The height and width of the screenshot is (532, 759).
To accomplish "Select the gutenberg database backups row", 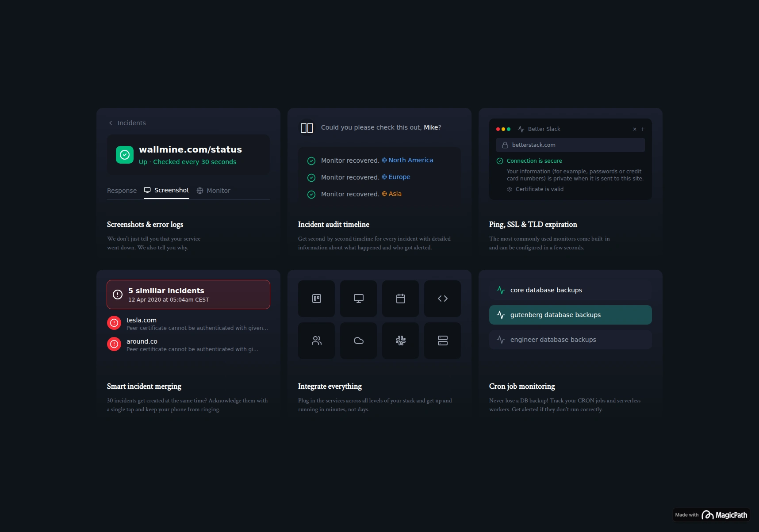I will coord(571,315).
